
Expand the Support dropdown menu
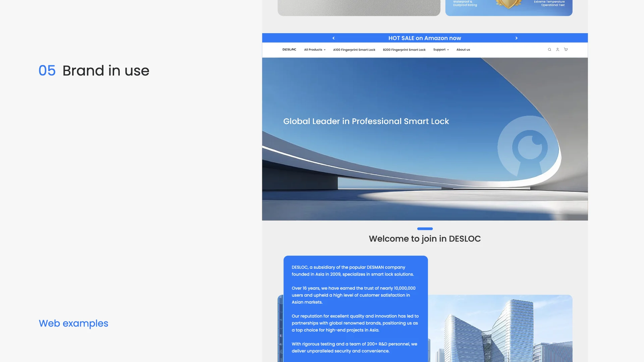441,50
